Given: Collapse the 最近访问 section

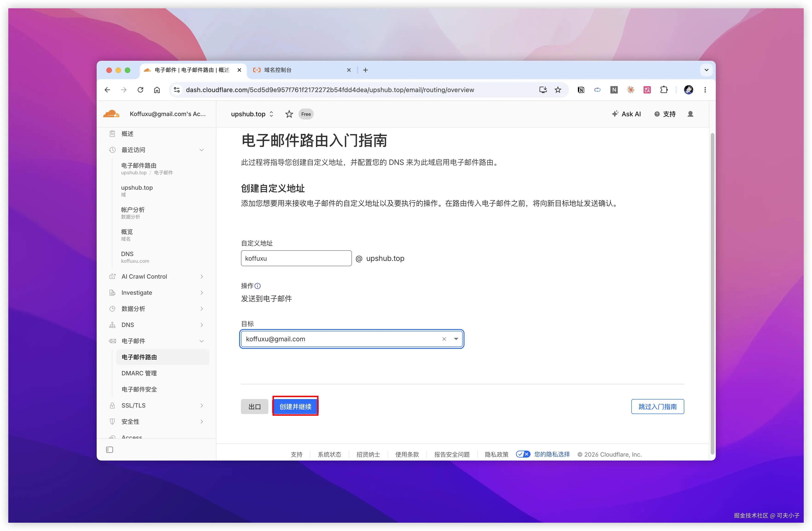Looking at the screenshot, I should [x=202, y=150].
